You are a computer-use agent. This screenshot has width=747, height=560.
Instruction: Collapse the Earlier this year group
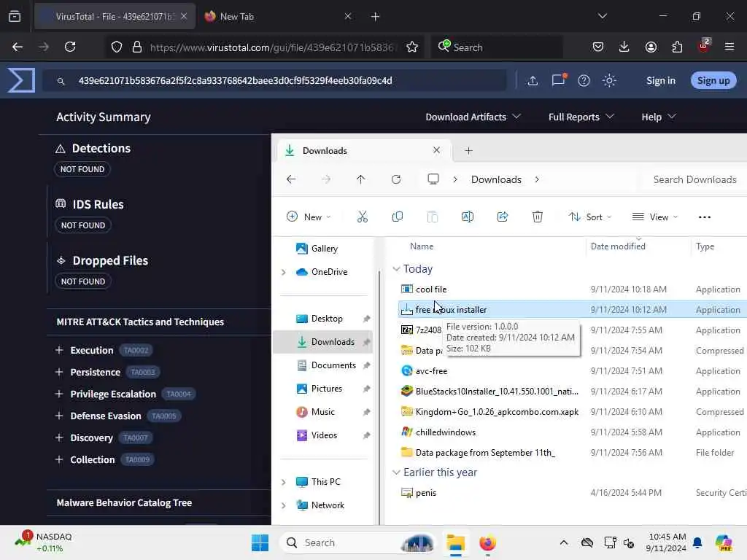tap(396, 472)
